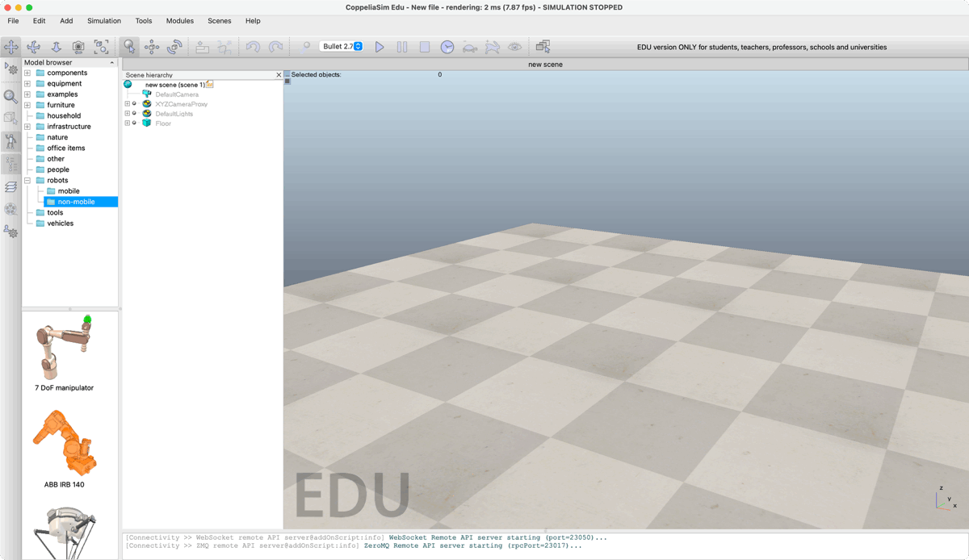The height and width of the screenshot is (560, 969).
Task: Open the Add menu
Action: pos(66,21)
